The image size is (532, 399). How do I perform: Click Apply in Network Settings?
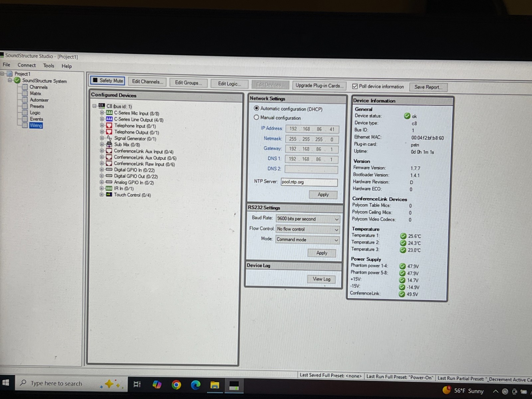click(323, 195)
